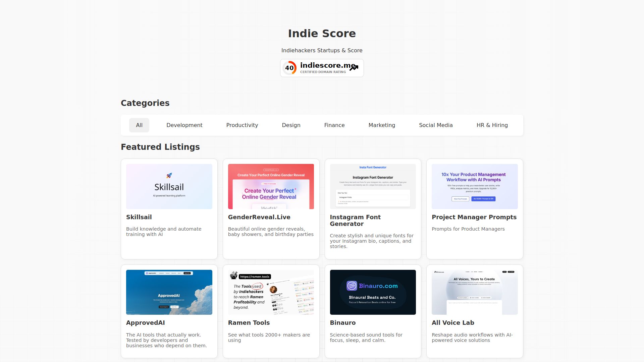644x362 pixels.
Task: Open the All Voice Lab preview image
Action: pyautogui.click(x=474, y=292)
